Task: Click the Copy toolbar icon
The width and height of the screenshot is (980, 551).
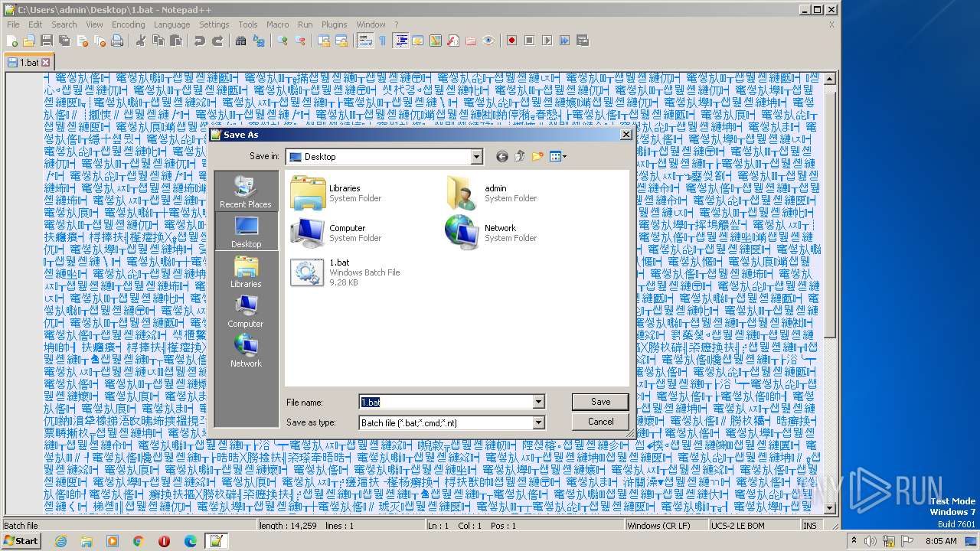Action: click(x=158, y=41)
